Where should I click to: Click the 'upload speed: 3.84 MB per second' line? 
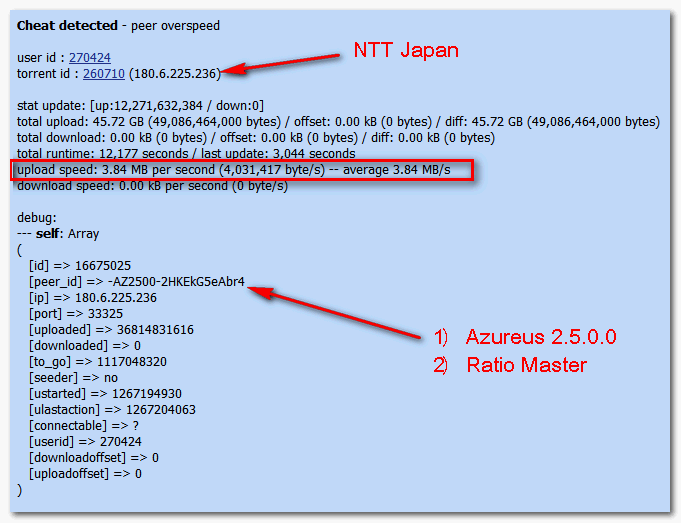[x=234, y=169]
